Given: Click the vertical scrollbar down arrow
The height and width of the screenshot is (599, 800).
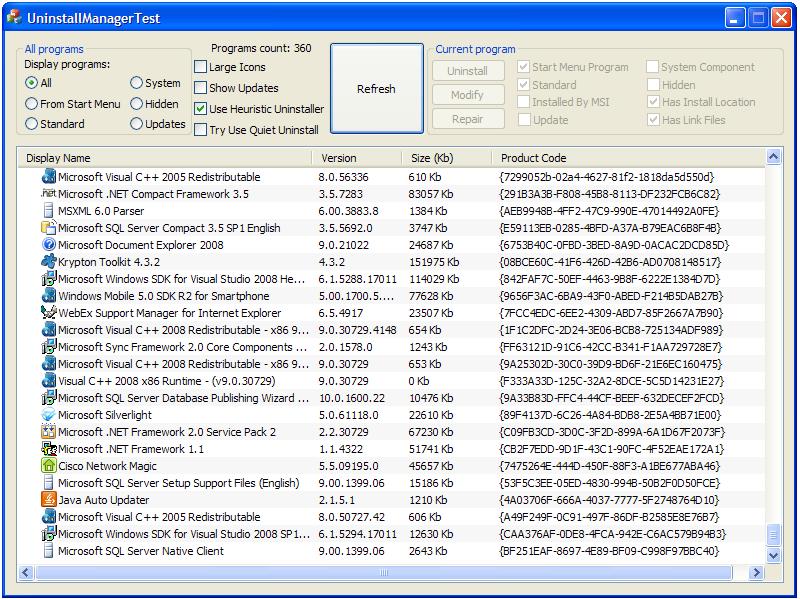Looking at the screenshot, I should [x=773, y=555].
